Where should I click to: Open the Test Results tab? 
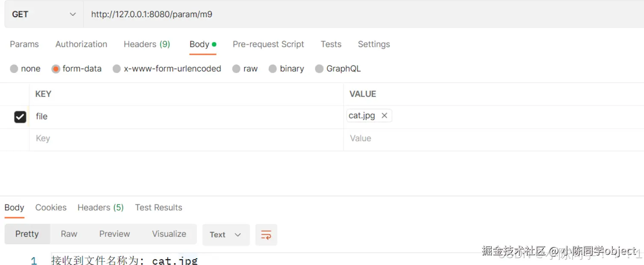(159, 208)
